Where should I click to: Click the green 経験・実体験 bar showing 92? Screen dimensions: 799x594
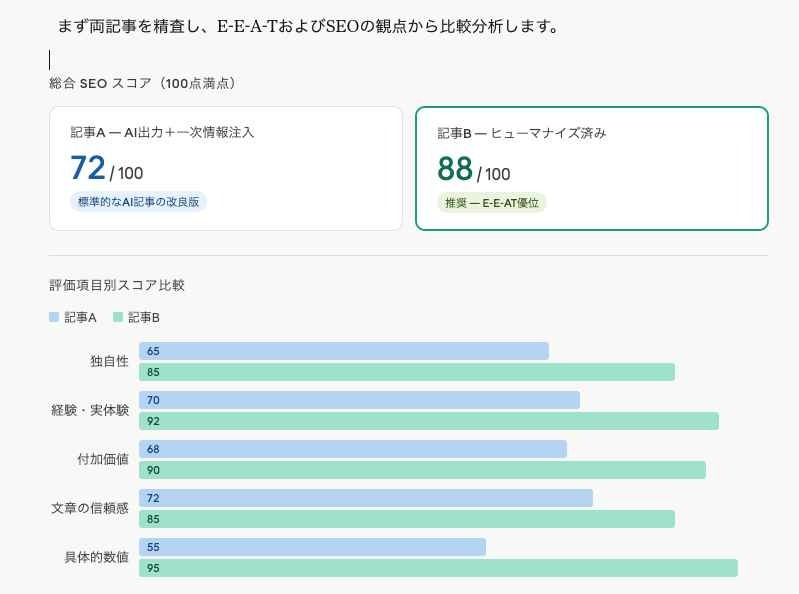pyautogui.click(x=429, y=421)
